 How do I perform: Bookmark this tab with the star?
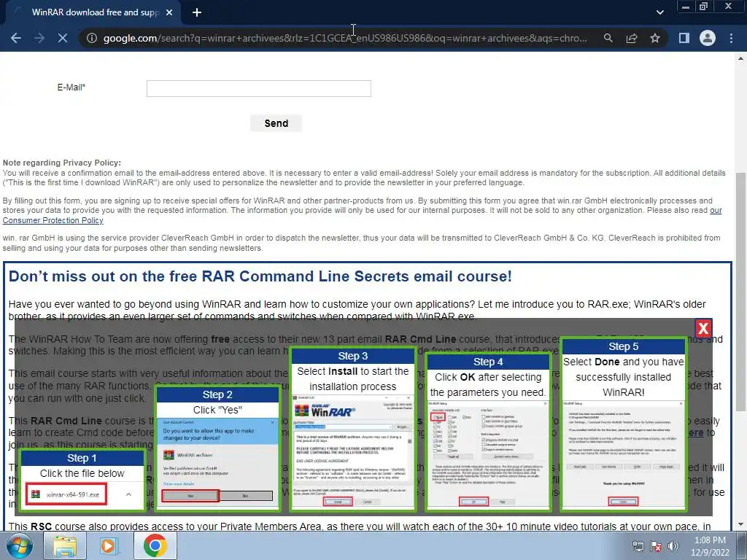pyautogui.click(x=655, y=38)
